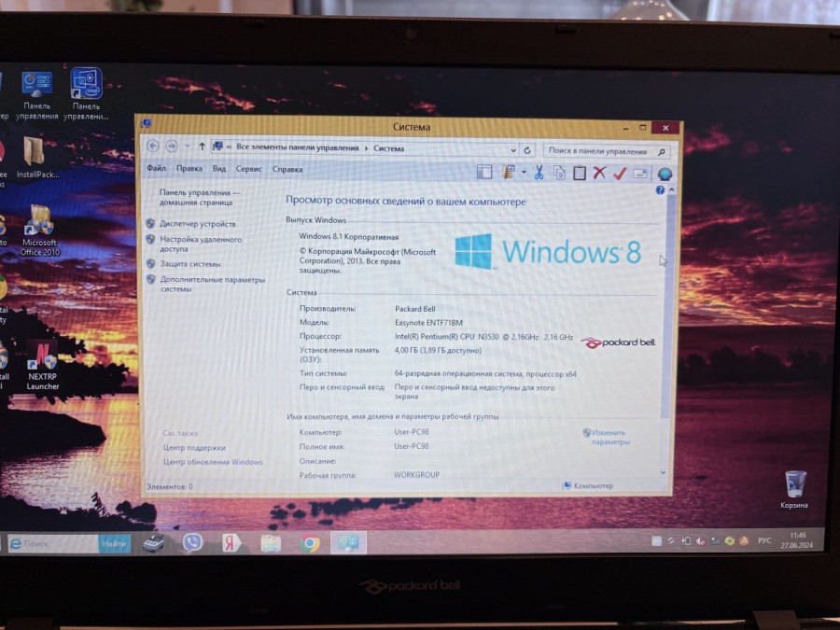The image size is (840, 630).
Task: Select the Intel Панель управления desktop icon
Action: point(86,93)
